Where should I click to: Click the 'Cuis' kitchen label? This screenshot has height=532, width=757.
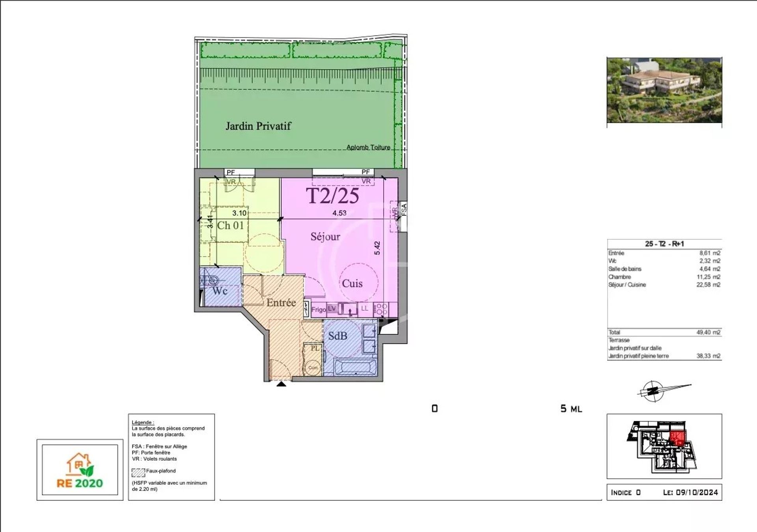(x=352, y=283)
